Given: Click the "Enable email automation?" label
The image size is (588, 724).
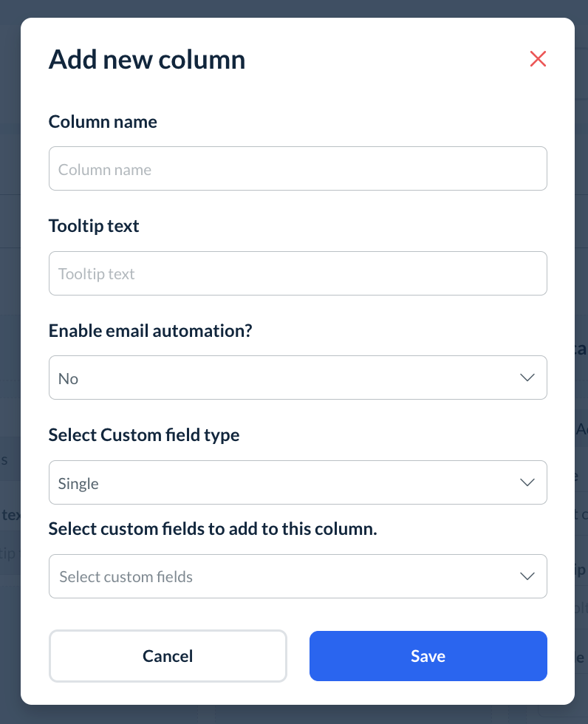Looking at the screenshot, I should click(x=151, y=331).
